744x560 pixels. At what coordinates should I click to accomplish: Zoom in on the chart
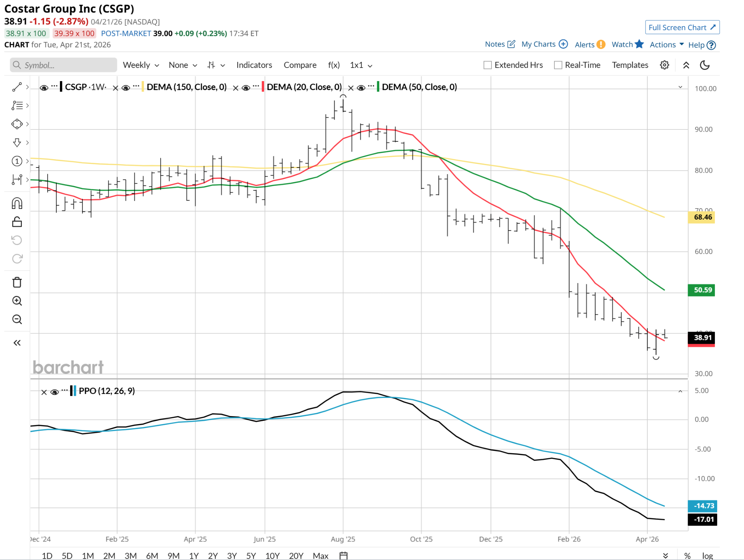[17, 301]
